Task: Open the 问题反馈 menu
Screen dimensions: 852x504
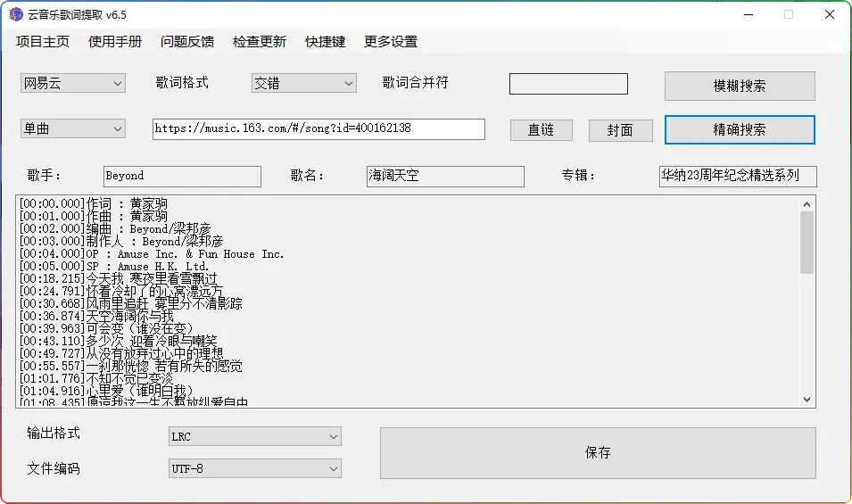Action: coord(187,42)
